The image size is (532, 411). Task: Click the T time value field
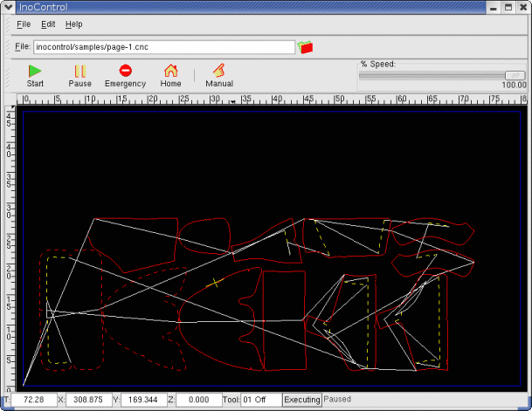34,400
